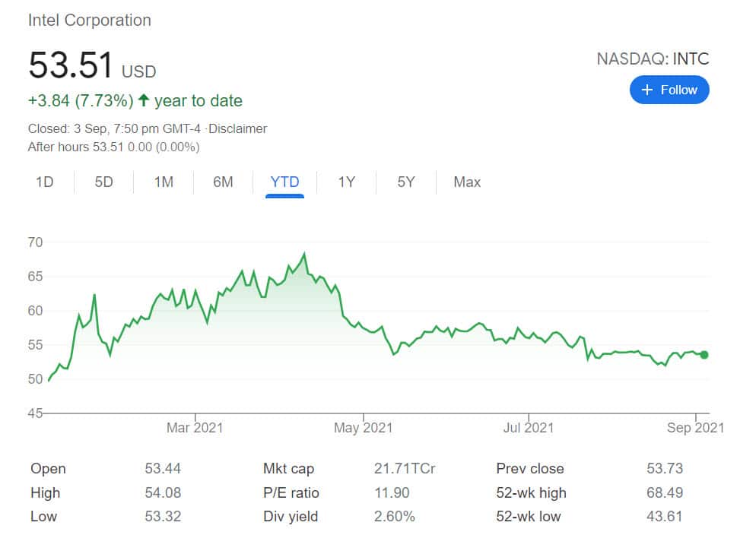Click the Div yield value 2.60%

click(395, 517)
